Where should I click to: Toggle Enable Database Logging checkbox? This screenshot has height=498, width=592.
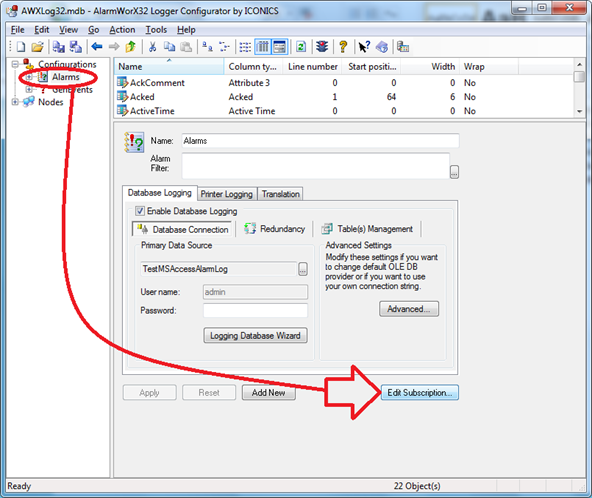[140, 211]
